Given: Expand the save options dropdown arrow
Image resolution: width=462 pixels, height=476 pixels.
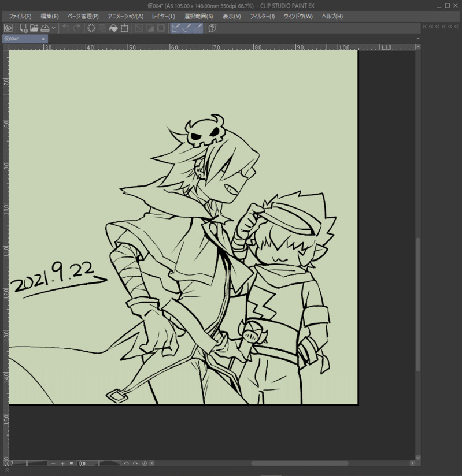Looking at the screenshot, I should [x=54, y=28].
